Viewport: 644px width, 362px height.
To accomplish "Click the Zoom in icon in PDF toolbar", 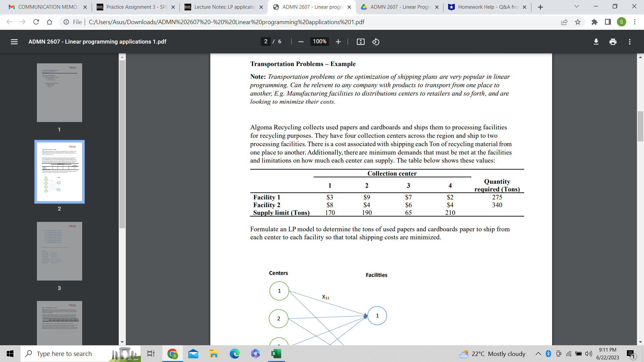I will pos(338,42).
